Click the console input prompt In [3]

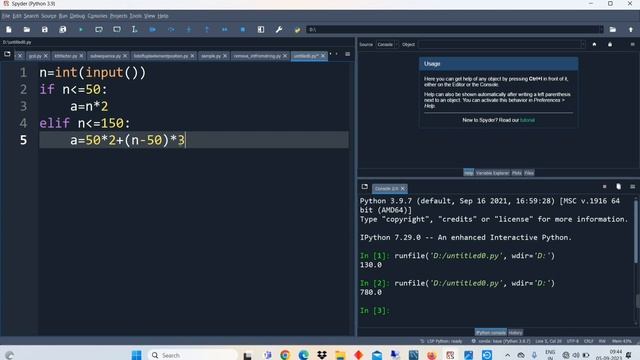[x=374, y=311]
